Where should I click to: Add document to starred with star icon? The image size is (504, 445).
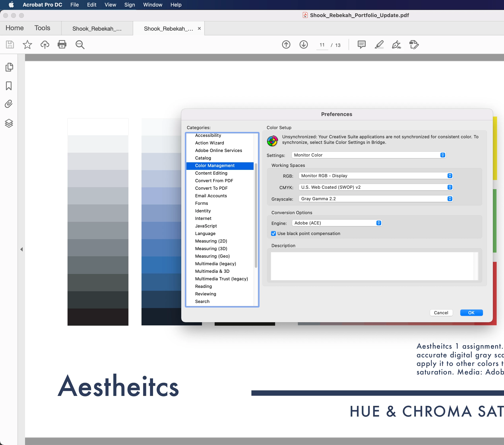(27, 45)
